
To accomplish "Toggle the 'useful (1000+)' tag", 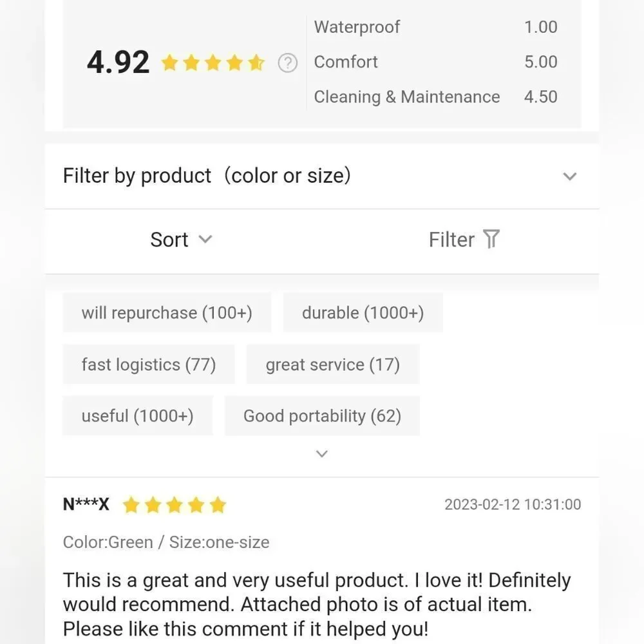I will coord(138,415).
